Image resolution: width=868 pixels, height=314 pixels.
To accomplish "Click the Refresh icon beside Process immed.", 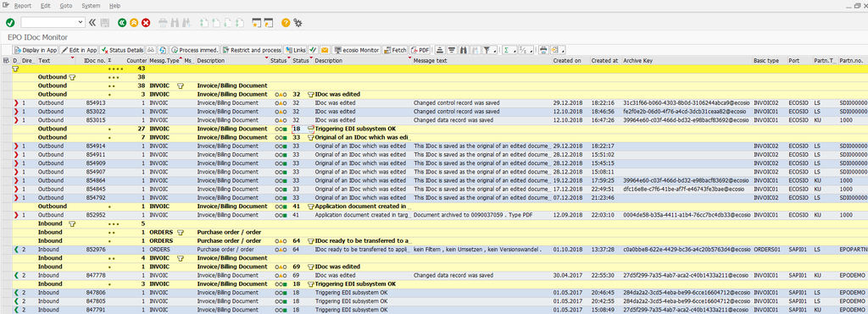I will (x=163, y=50).
